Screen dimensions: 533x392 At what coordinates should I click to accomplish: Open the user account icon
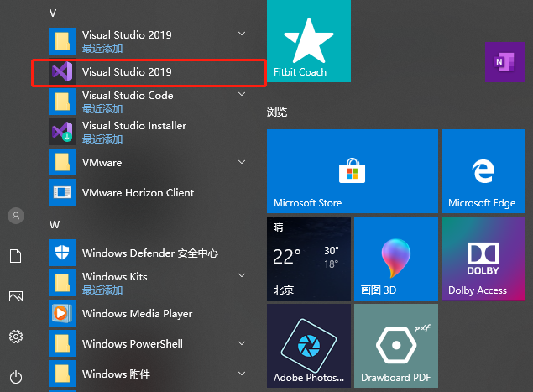(16, 216)
